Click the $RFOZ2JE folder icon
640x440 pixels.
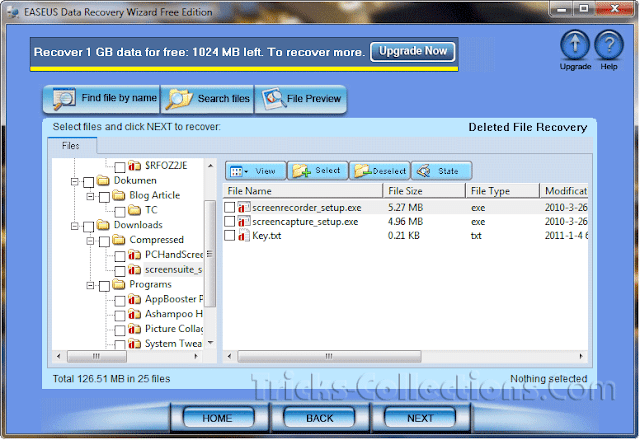click(x=135, y=166)
